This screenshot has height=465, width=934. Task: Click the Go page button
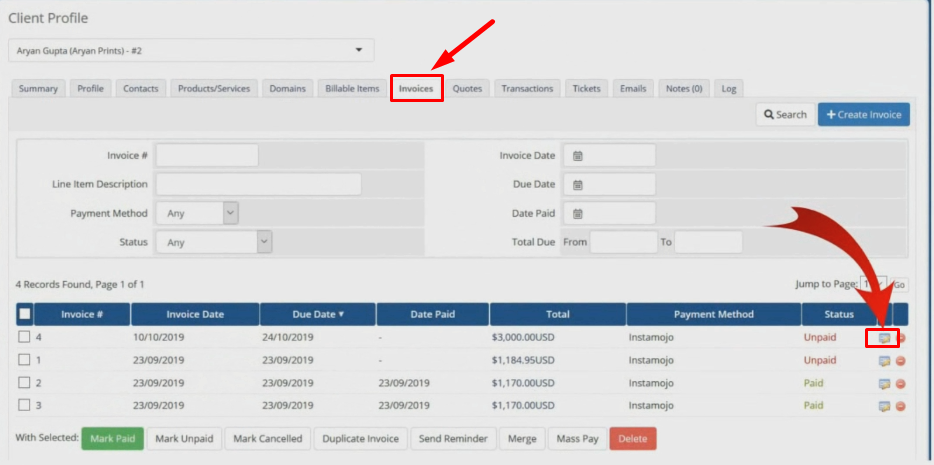click(x=899, y=285)
